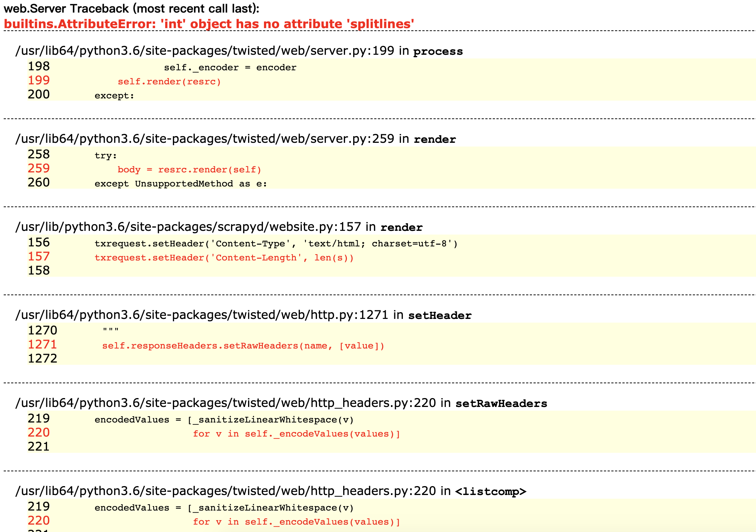Click the setRawHeaders(name, [value]) code line

coord(243,346)
